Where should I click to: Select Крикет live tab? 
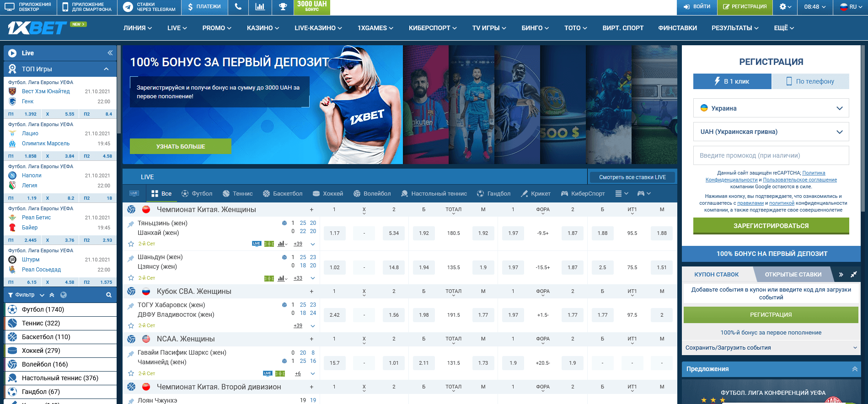click(x=536, y=194)
